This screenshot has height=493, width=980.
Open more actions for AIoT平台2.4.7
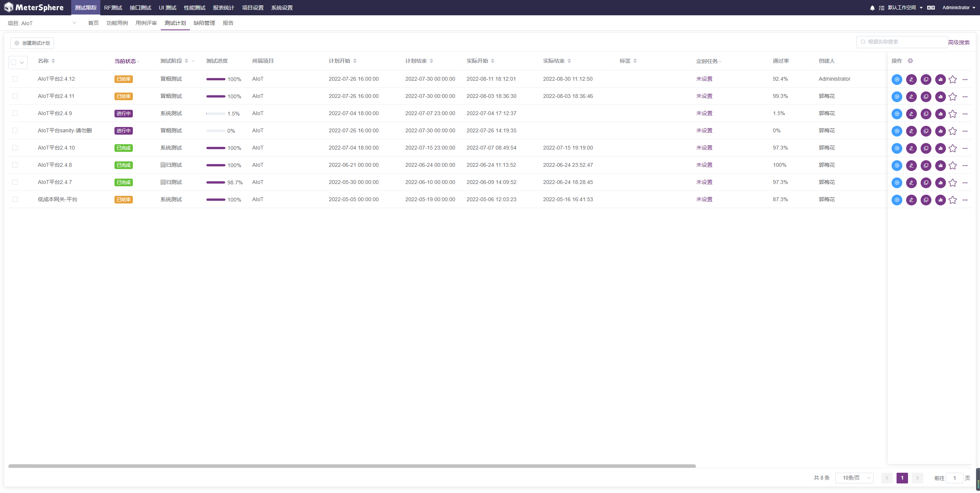tap(965, 183)
